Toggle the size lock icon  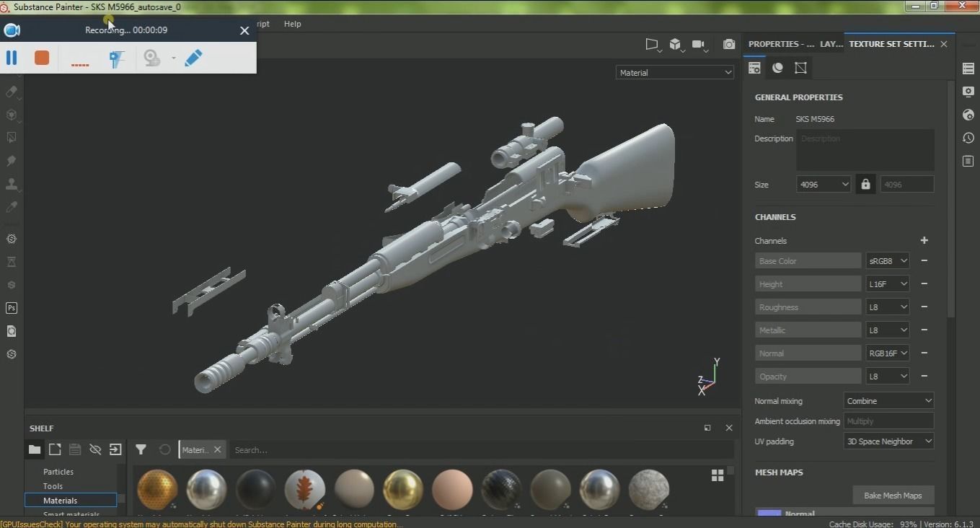click(x=865, y=184)
